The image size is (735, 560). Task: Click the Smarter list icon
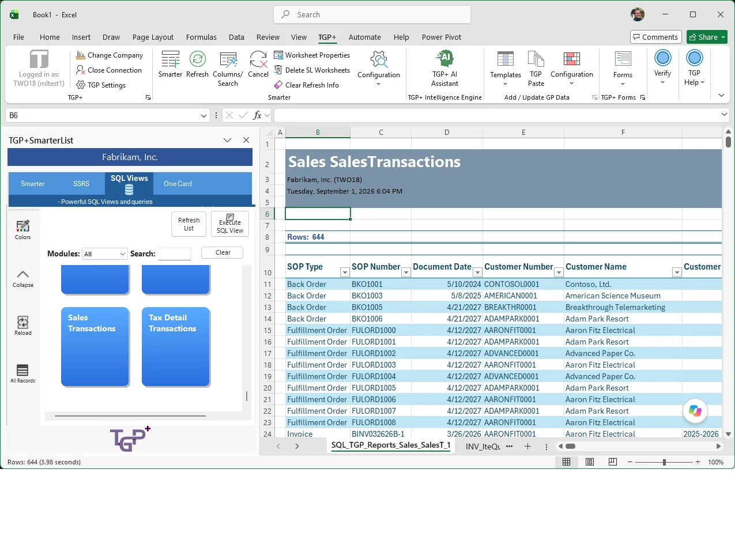point(170,59)
